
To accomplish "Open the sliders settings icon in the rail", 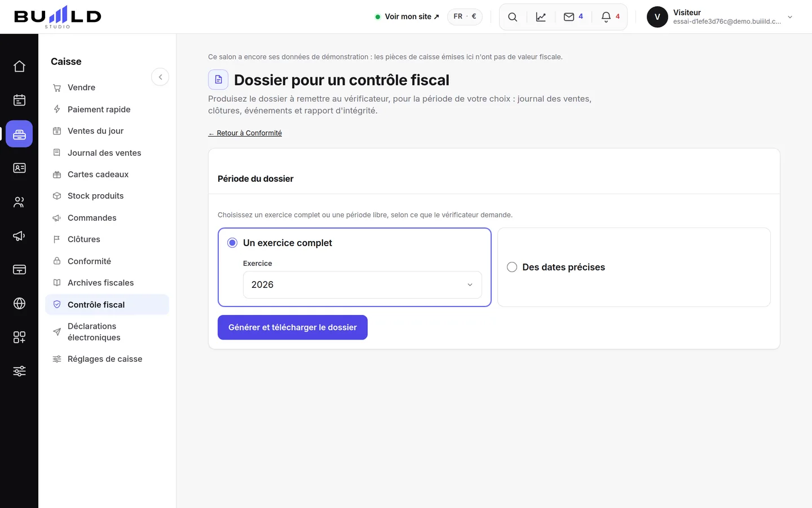I will 19,371.
